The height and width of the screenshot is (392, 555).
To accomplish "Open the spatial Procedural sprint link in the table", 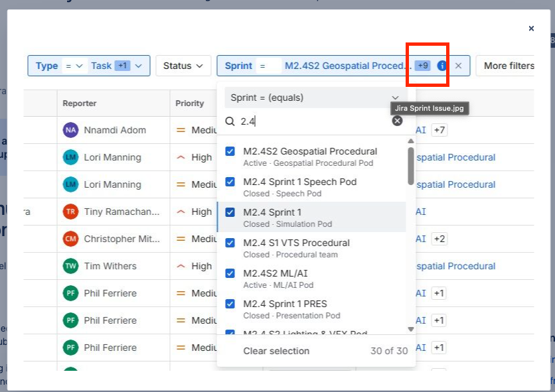I will pos(455,157).
